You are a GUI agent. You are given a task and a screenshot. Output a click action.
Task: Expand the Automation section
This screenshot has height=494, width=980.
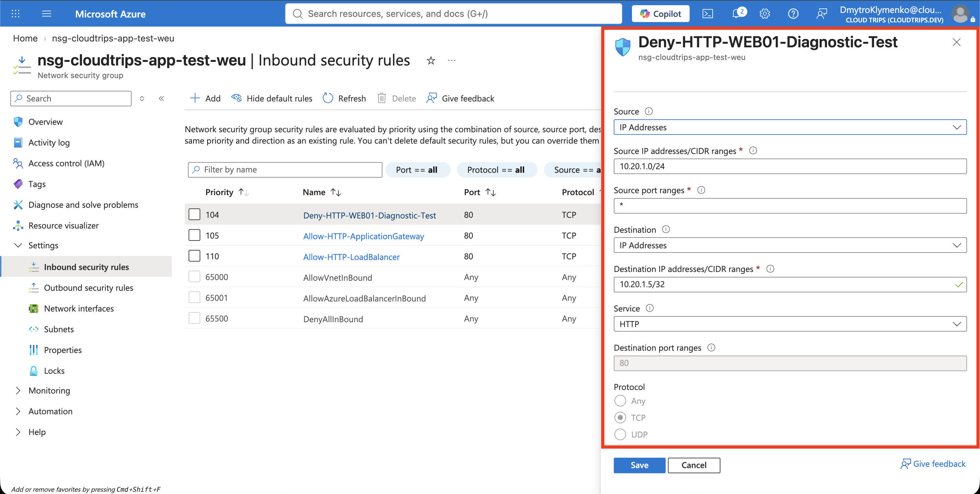18,411
